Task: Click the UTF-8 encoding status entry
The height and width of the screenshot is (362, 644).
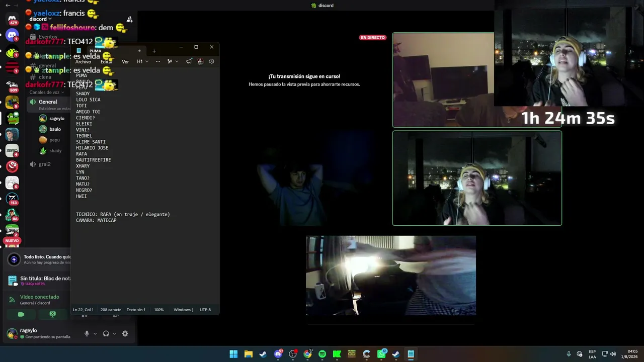Action: [205, 310]
